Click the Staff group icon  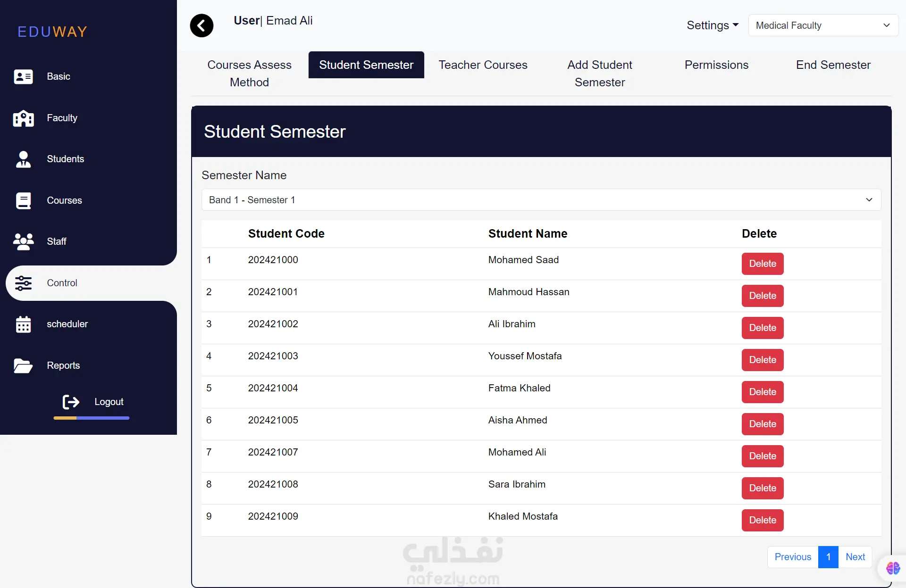(23, 241)
